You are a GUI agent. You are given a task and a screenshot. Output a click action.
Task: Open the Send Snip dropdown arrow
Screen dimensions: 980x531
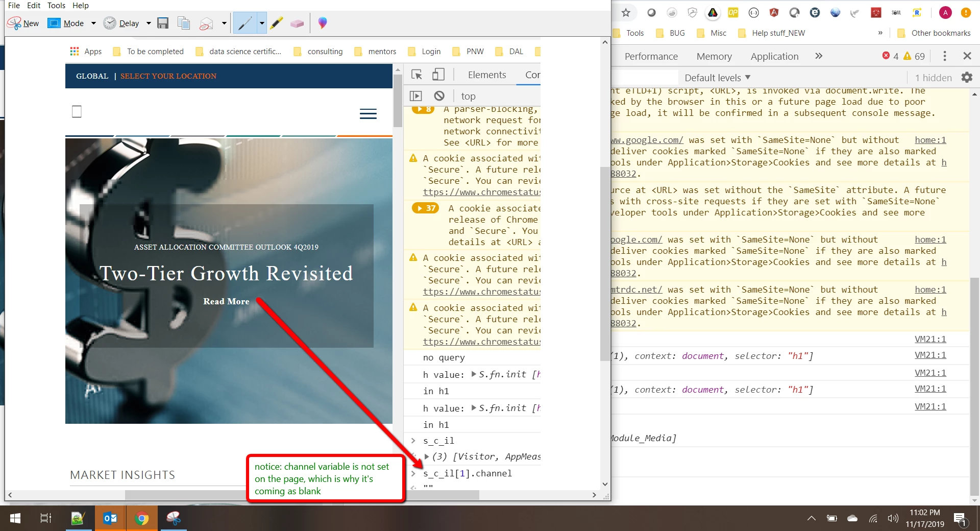pos(224,23)
